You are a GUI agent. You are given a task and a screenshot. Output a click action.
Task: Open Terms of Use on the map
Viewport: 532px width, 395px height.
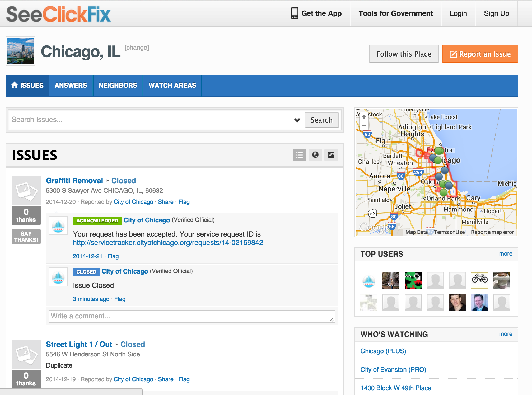click(449, 232)
